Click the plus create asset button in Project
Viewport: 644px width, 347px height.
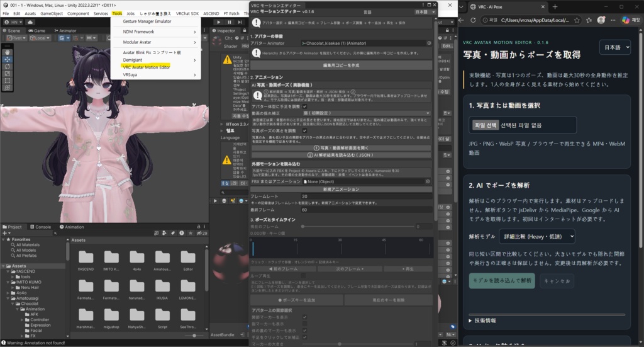coord(5,233)
